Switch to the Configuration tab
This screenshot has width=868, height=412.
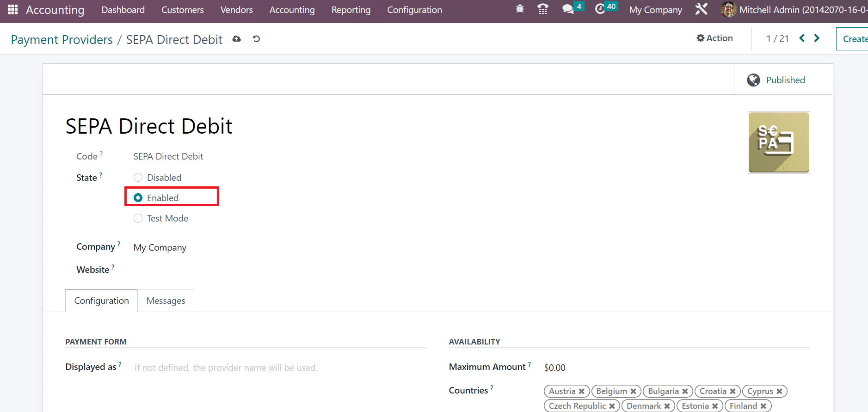click(101, 301)
